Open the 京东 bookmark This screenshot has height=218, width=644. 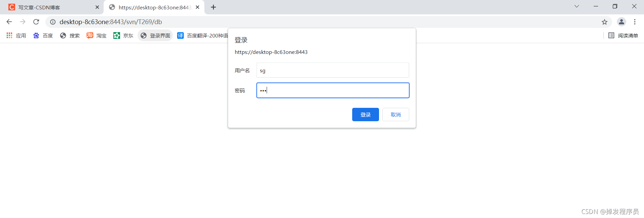[x=123, y=35]
